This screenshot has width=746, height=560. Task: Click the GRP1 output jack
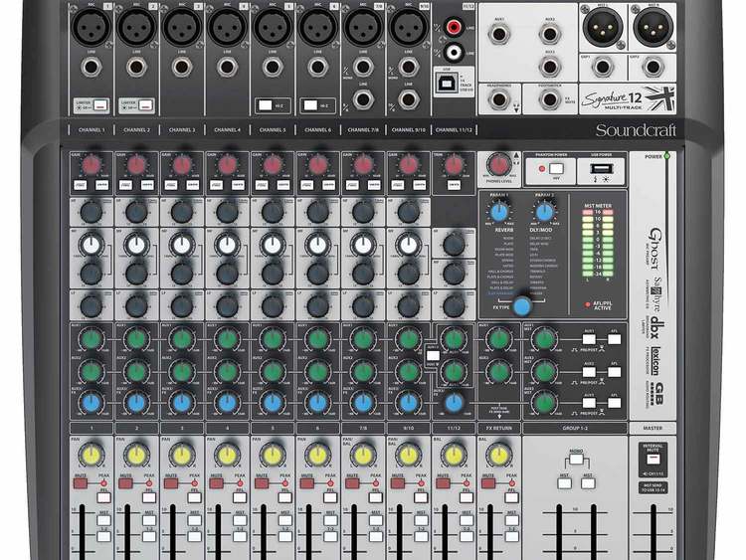603,68
